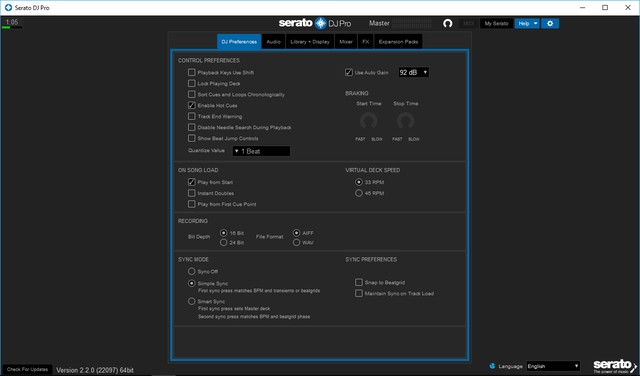
Task: Open the Expansion Packs tab
Action: pyautogui.click(x=398, y=42)
